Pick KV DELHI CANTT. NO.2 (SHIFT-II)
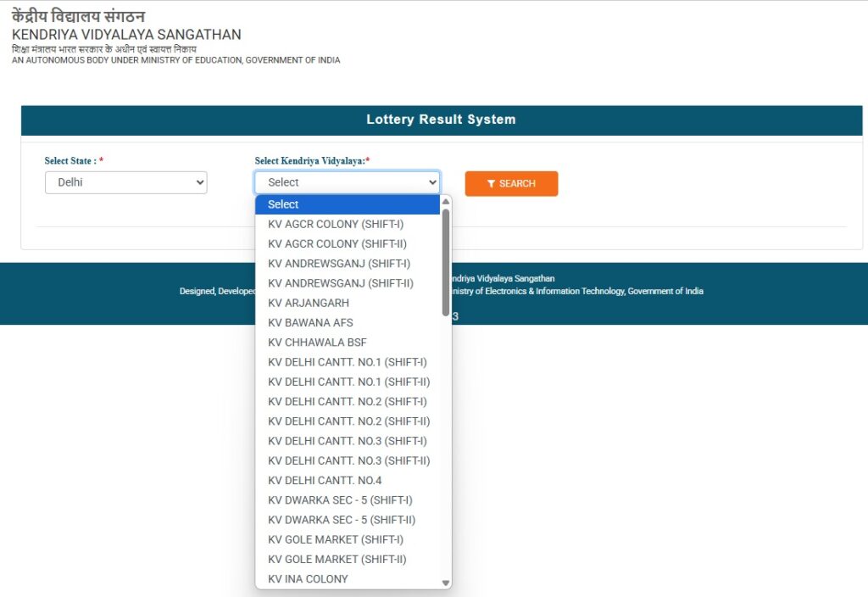The image size is (868, 597). pyautogui.click(x=347, y=421)
